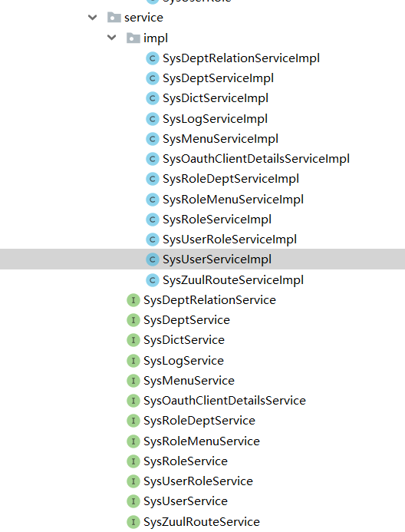Select SysUserRoleServiceImpl class
405x532 pixels.
[x=229, y=240]
